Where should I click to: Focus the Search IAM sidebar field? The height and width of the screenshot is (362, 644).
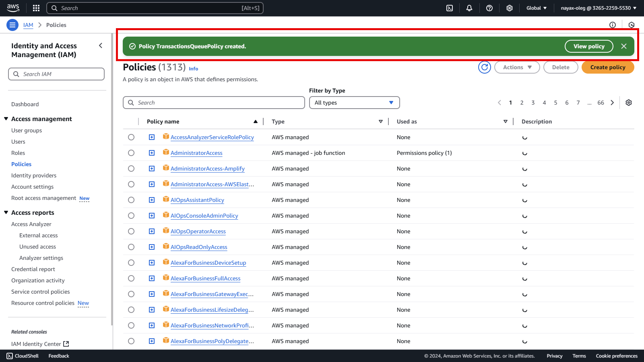pos(56,74)
